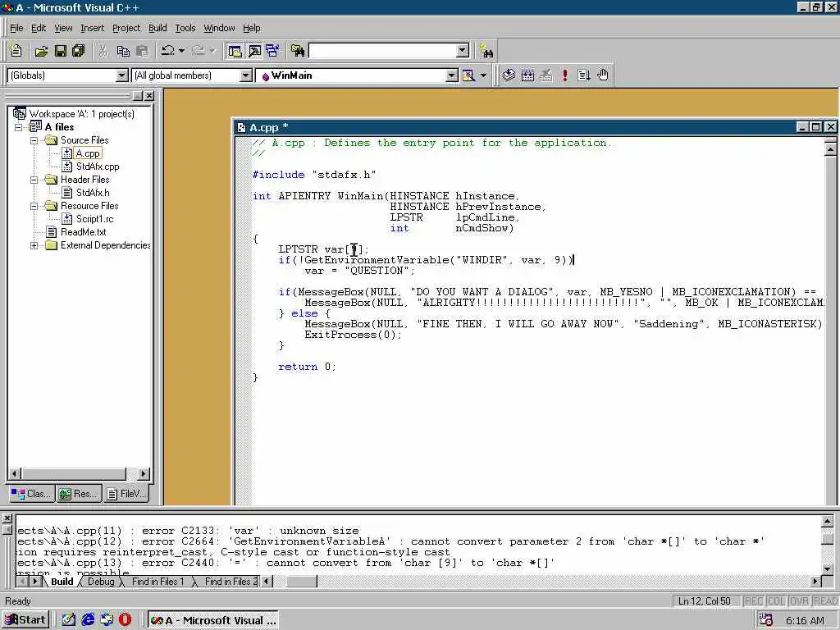The height and width of the screenshot is (630, 840).
Task: Click the Stop Build icon
Action: (x=546, y=75)
